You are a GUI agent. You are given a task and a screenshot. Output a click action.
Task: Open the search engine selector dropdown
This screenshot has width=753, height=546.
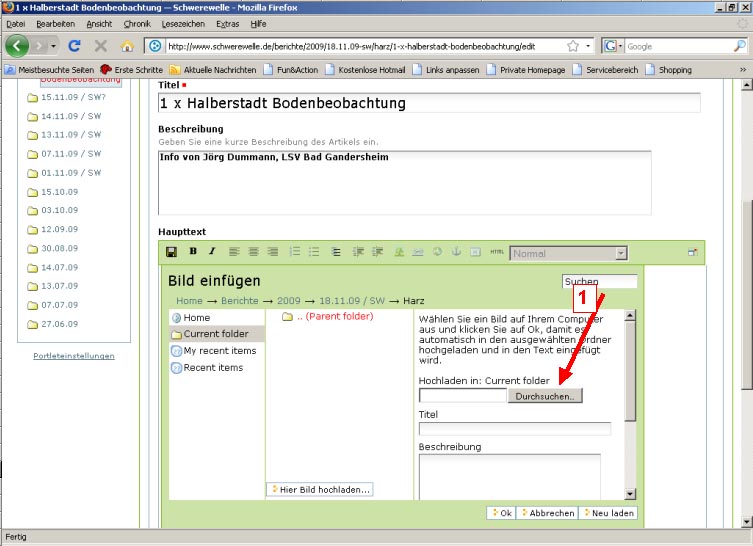pos(613,46)
